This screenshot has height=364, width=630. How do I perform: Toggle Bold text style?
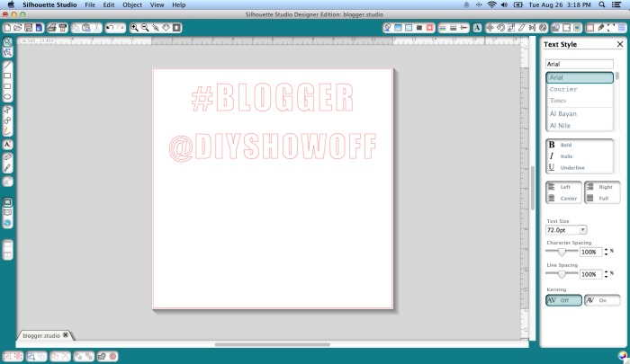coord(569,145)
